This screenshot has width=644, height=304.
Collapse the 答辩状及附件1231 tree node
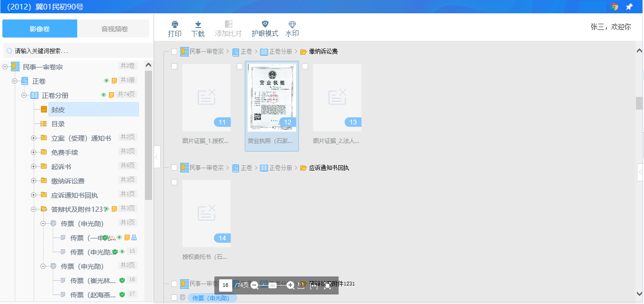pos(34,209)
